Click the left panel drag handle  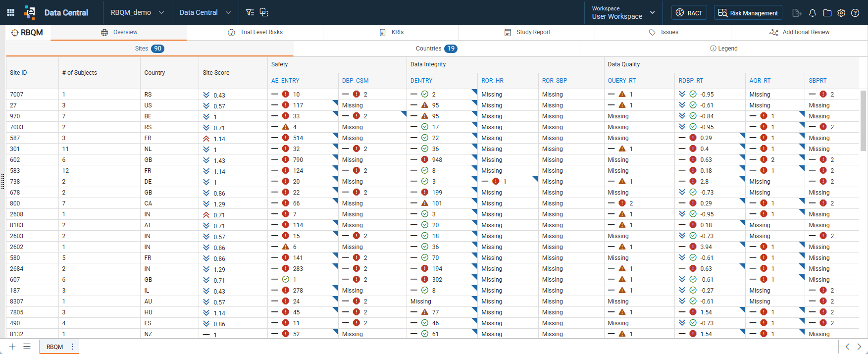pyautogui.click(x=3, y=182)
